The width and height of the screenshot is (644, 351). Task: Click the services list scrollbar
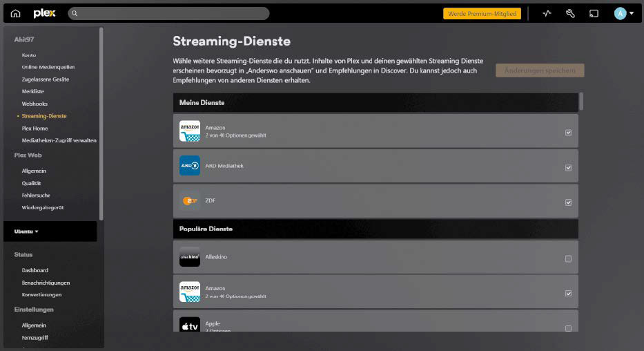coord(581,102)
